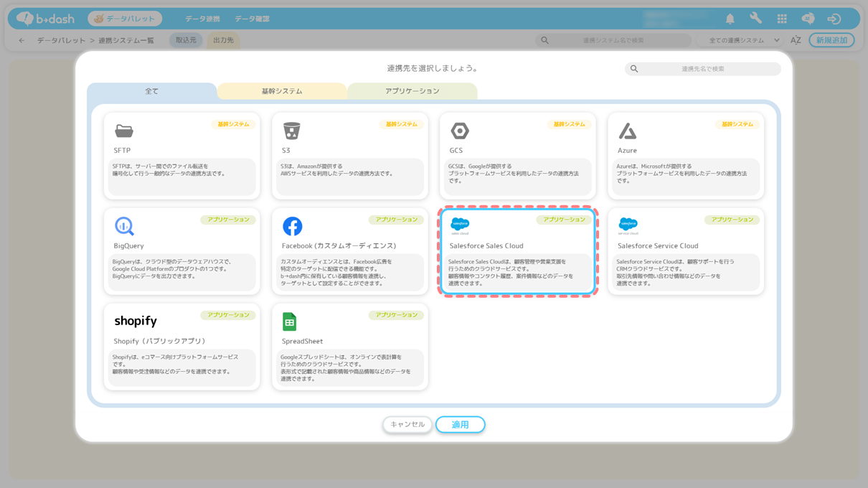Open the wrench settings icon
The height and width of the screenshot is (488, 868).
click(x=756, y=19)
